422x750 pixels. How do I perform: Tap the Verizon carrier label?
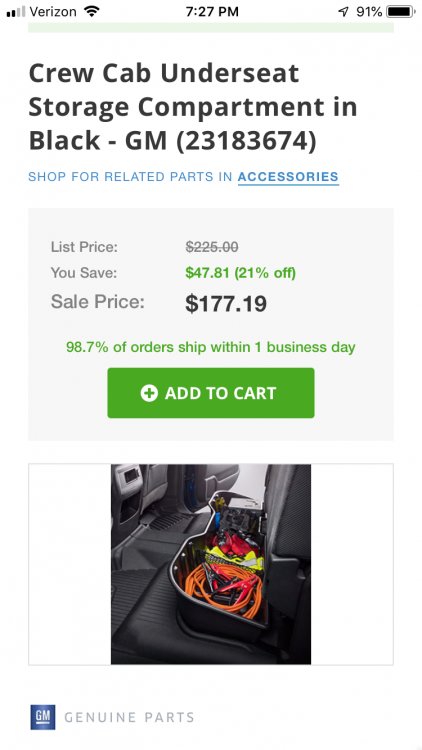point(53,11)
